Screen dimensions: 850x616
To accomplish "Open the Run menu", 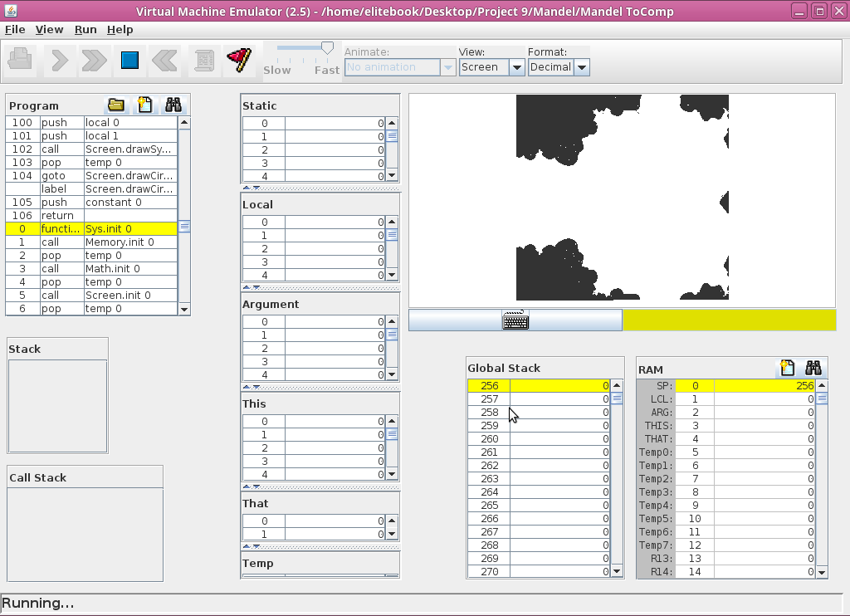I will [85, 29].
